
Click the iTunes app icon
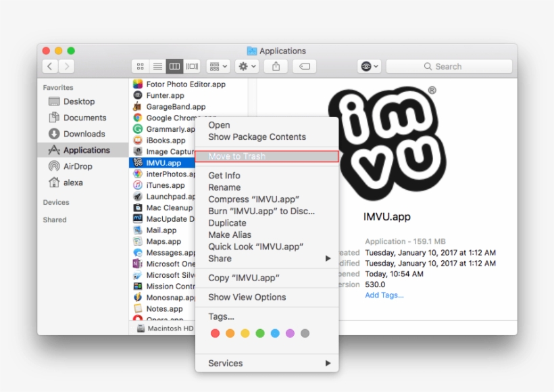[138, 185]
